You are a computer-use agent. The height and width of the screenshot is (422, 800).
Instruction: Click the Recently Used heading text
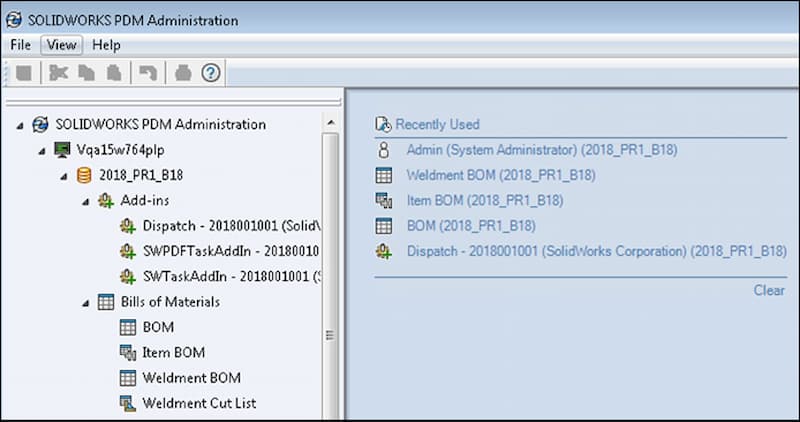click(x=437, y=124)
